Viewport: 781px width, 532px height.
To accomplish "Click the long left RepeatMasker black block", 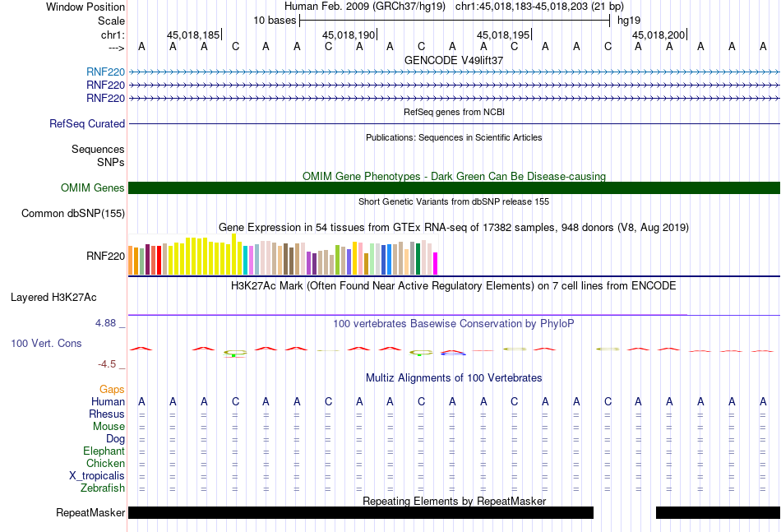I will tap(361, 512).
